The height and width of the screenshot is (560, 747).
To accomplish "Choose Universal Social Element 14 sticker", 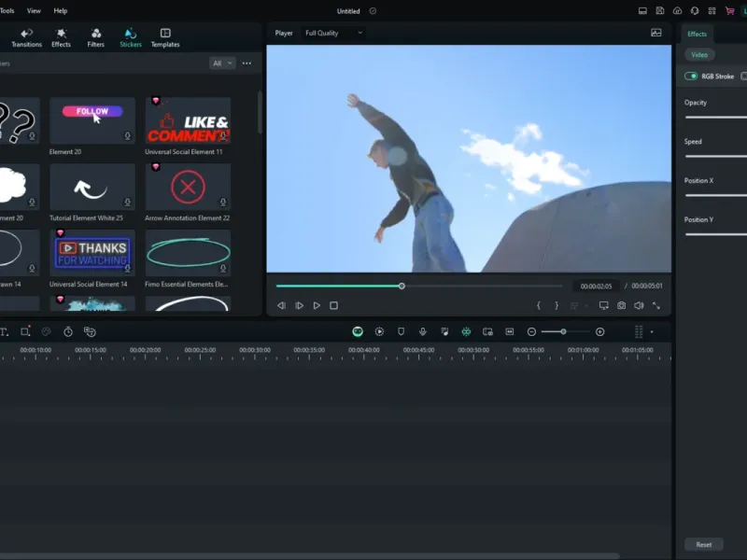I will coord(92,253).
